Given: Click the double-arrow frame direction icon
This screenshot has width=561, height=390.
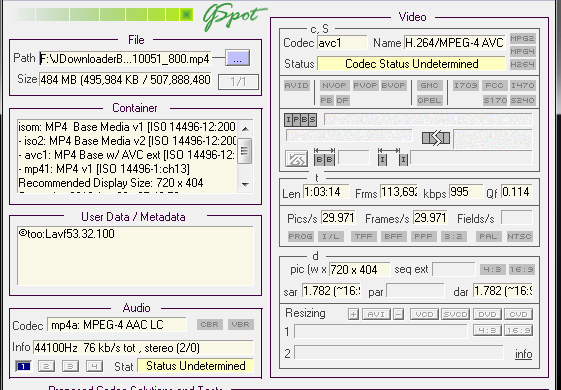Looking at the screenshot, I should tap(436, 138).
